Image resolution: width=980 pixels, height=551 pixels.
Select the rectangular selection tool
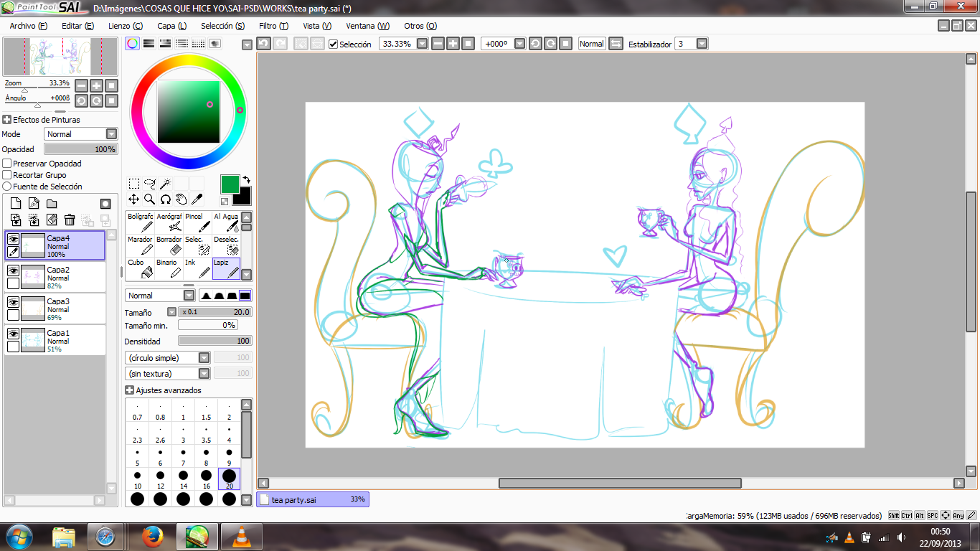click(134, 184)
